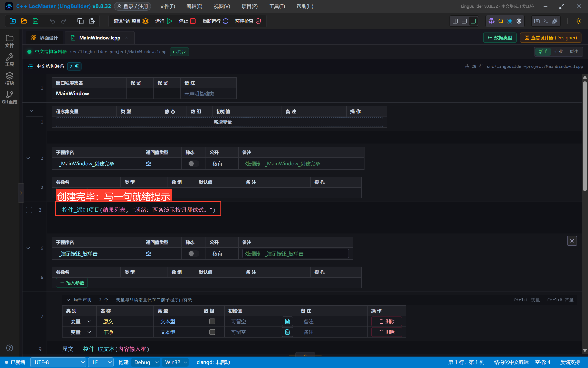Open Git更改 panel in sidebar
Viewport: 588px width, 368px height.
pyautogui.click(x=9, y=98)
